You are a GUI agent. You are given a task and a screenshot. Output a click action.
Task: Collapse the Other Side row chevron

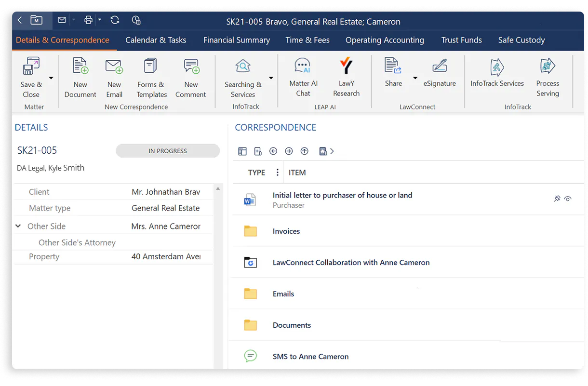click(18, 226)
